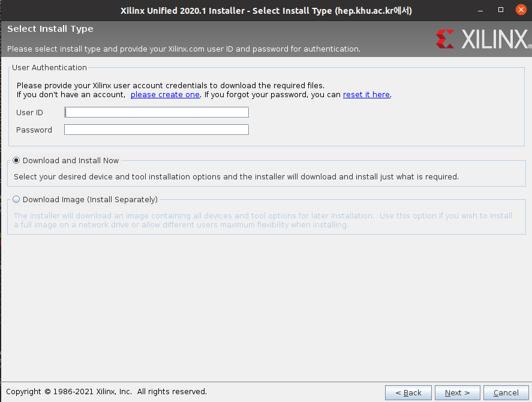
Task: Click the "User ID" field label
Action: tap(29, 112)
